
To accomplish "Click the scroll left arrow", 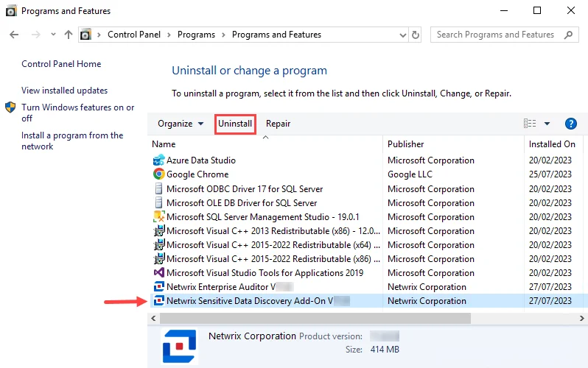I will 153,318.
